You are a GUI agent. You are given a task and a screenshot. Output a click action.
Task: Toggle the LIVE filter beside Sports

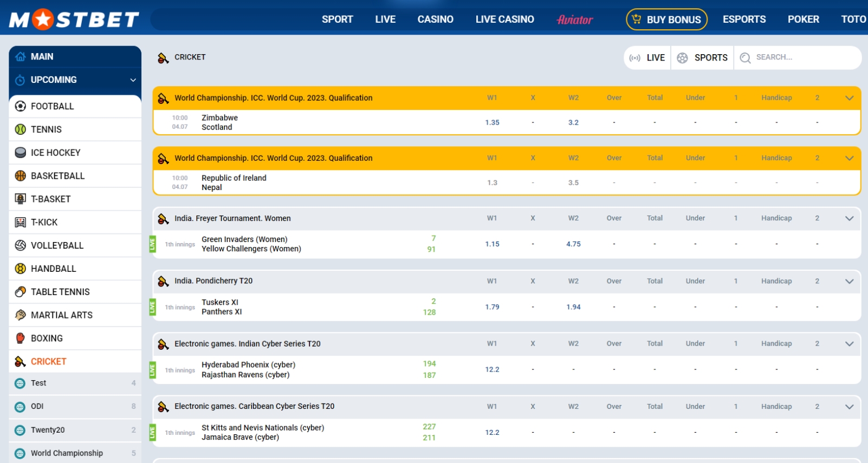tap(648, 58)
